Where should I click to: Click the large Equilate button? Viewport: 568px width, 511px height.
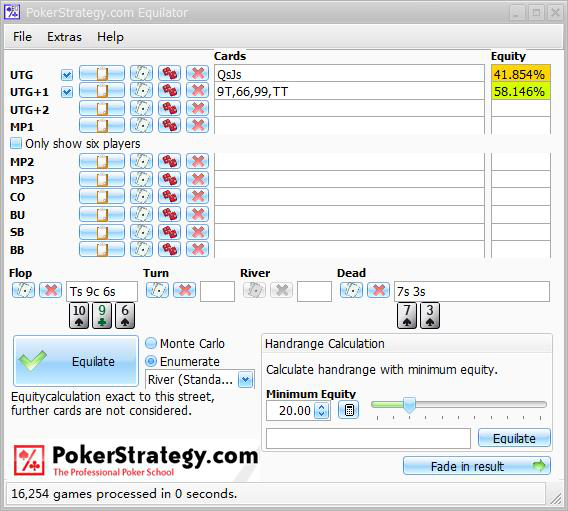76,361
